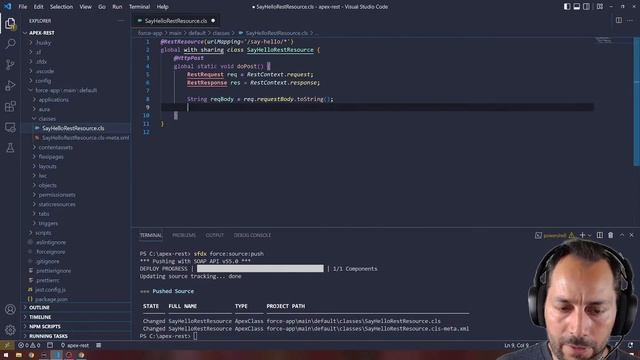Expand the RUNNING TASKS section
Image resolution: width=640 pixels, height=360 pixels.
(48, 336)
